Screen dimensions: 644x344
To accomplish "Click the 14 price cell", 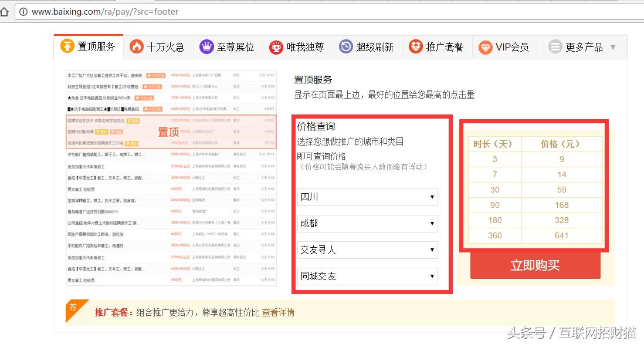I will pos(561,175).
